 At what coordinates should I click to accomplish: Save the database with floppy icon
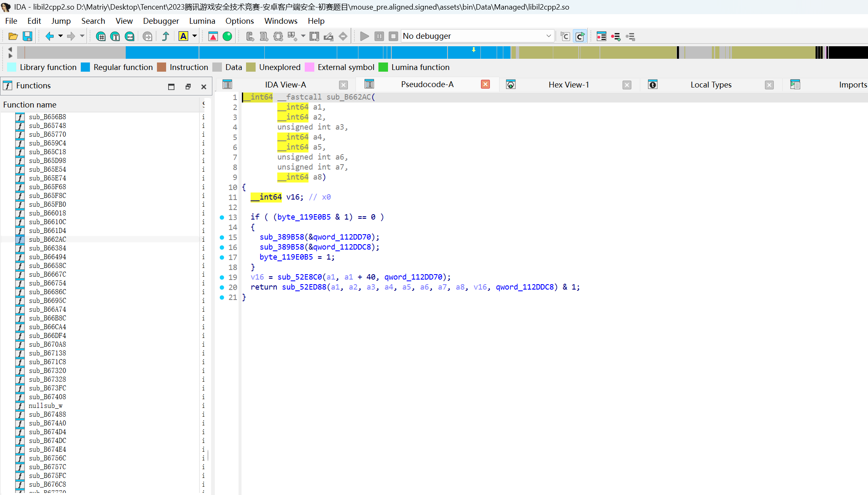(x=27, y=36)
